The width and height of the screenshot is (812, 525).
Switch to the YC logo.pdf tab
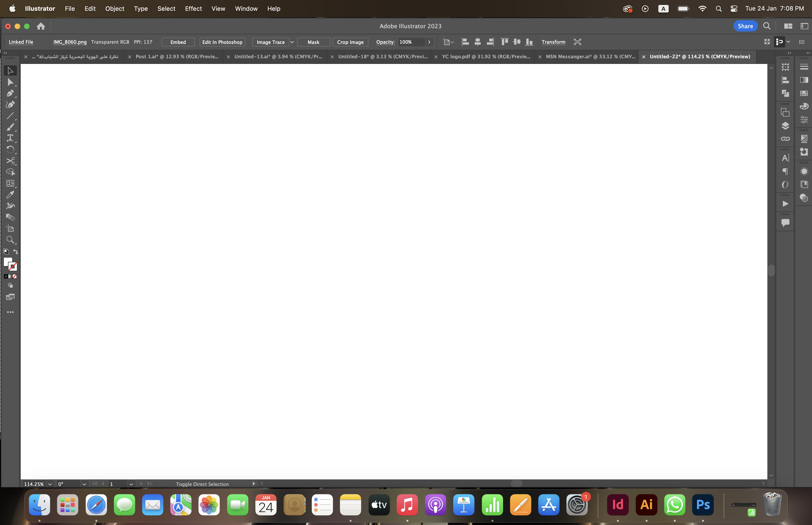[x=486, y=57]
